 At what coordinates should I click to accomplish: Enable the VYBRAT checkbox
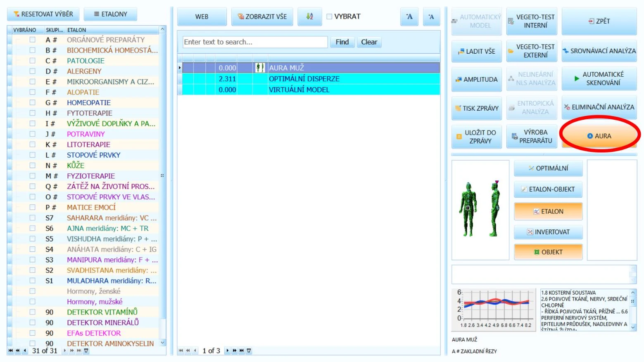pyautogui.click(x=329, y=17)
